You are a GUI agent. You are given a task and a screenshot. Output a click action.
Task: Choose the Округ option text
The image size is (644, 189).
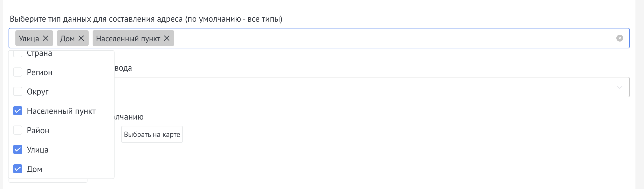38,92
